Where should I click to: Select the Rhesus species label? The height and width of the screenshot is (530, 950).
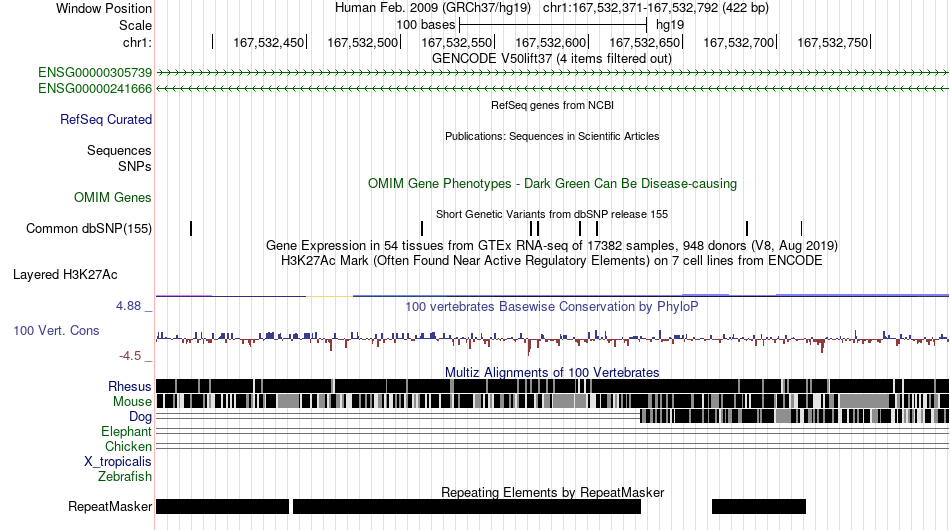coord(130,386)
